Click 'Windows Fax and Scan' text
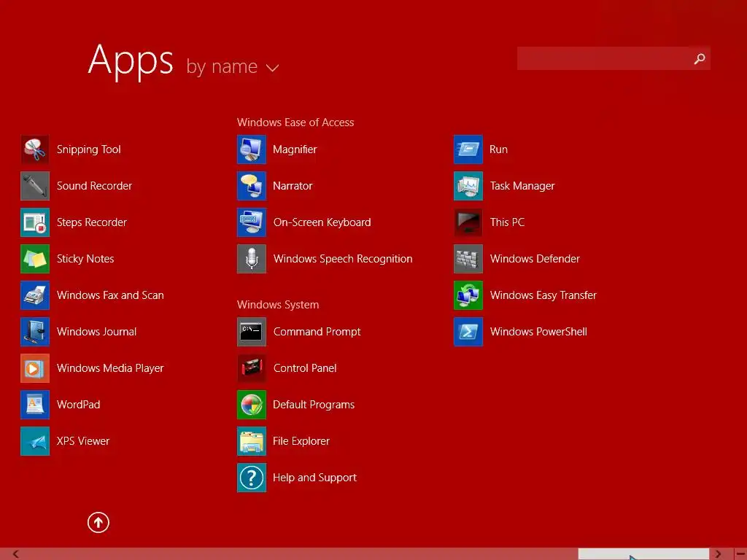The image size is (747, 560). coord(110,295)
